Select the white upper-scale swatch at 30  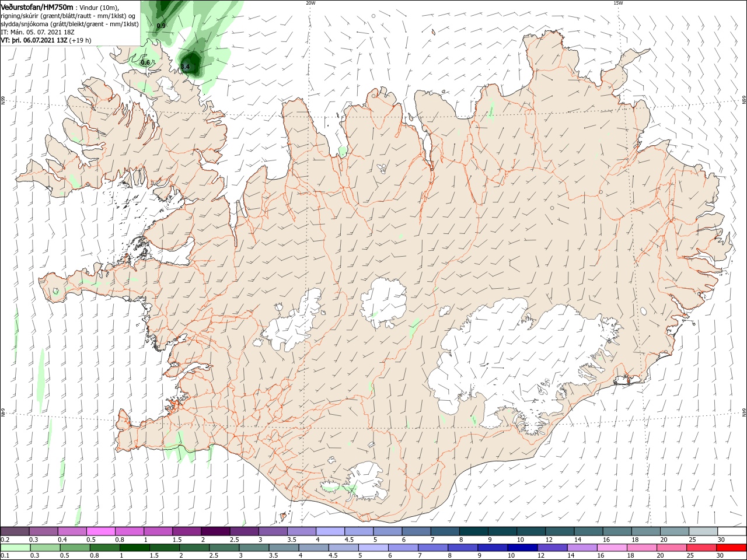click(731, 531)
